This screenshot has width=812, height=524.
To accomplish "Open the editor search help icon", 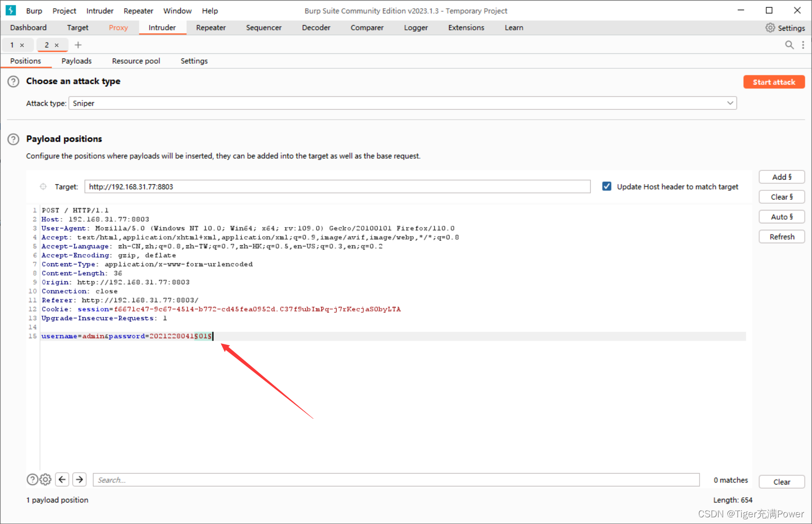I will coord(32,479).
